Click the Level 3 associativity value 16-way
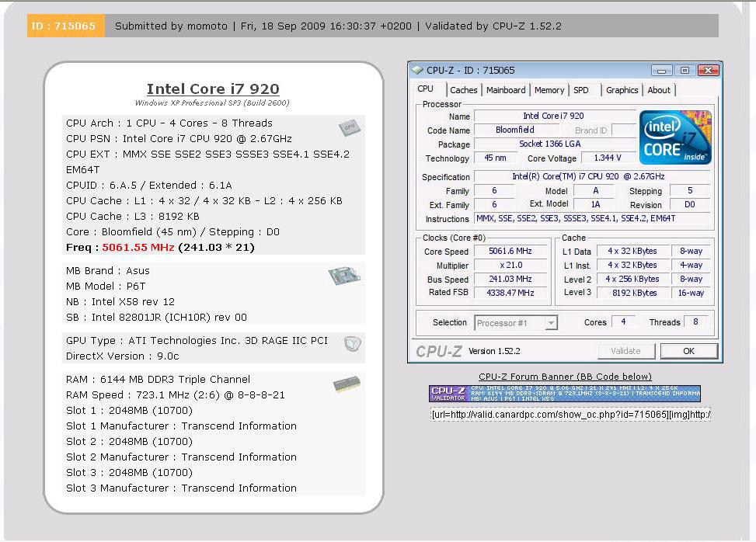756x542 pixels. [691, 293]
